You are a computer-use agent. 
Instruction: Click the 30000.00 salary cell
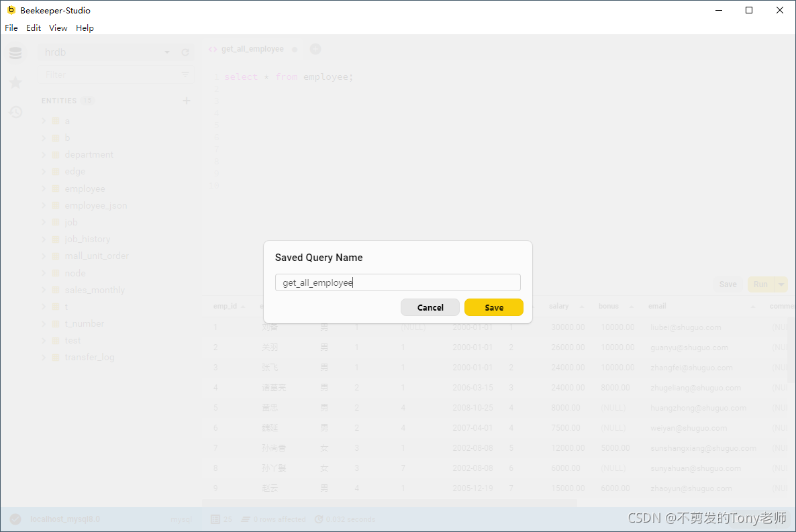pos(568,327)
